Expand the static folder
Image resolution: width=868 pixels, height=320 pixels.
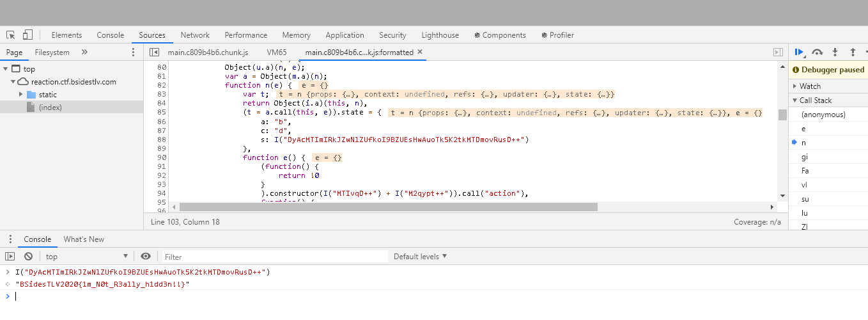point(21,95)
